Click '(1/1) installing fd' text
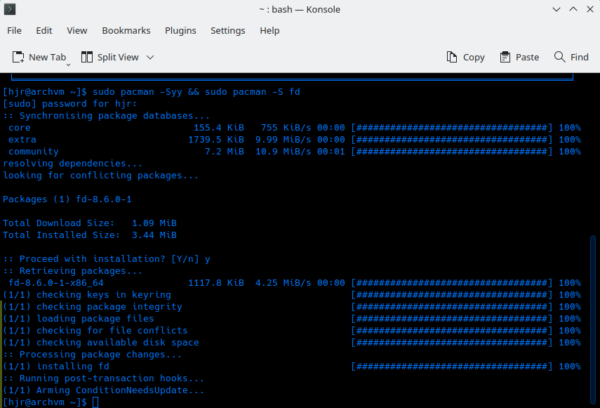The width and height of the screenshot is (600, 408). [56, 367]
